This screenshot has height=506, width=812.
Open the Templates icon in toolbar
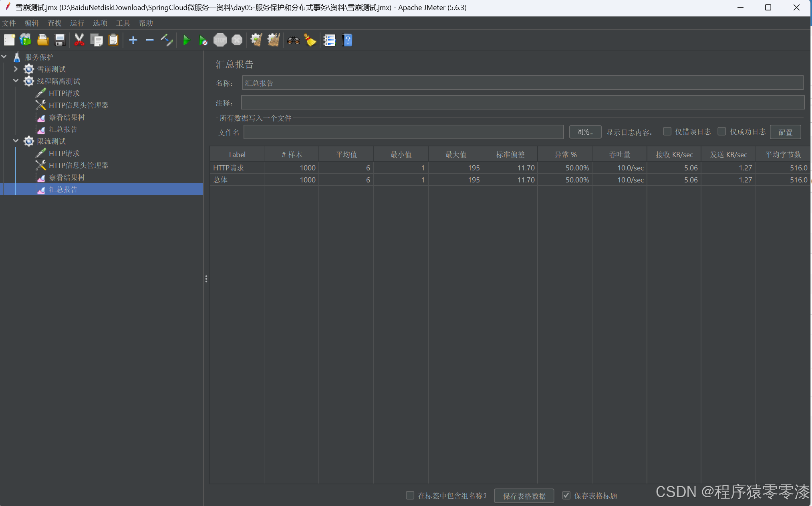point(26,40)
